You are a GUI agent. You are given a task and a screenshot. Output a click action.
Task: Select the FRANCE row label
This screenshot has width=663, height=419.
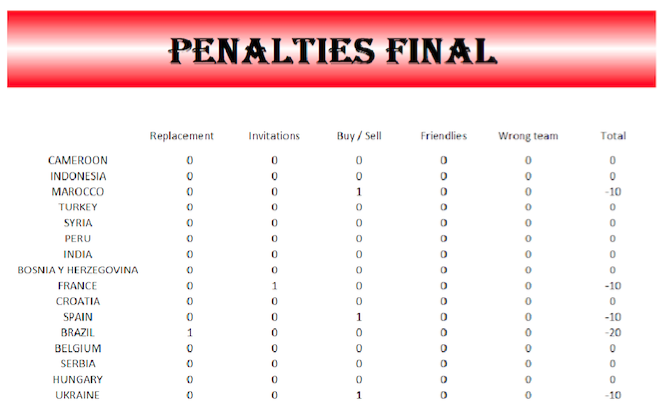tap(78, 286)
